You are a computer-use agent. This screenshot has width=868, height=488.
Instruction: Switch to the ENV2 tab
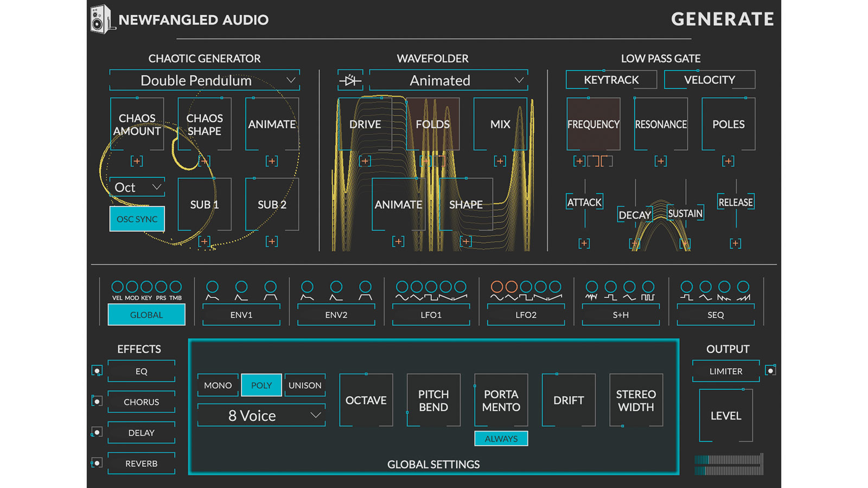click(x=336, y=314)
